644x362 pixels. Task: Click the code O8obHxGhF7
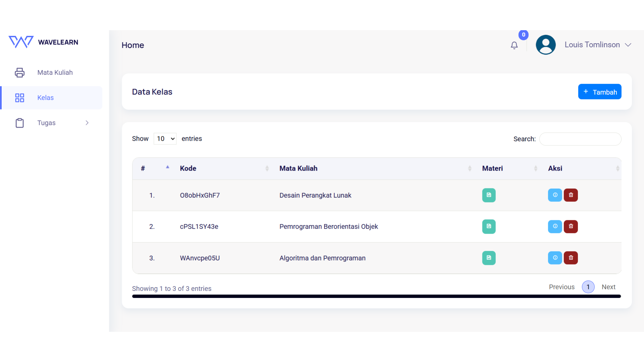[x=200, y=195]
